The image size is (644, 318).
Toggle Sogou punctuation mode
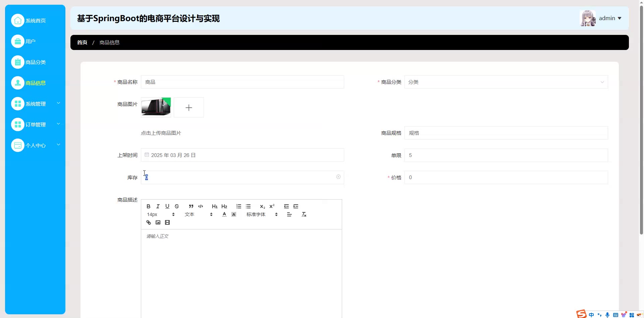(x=599, y=315)
